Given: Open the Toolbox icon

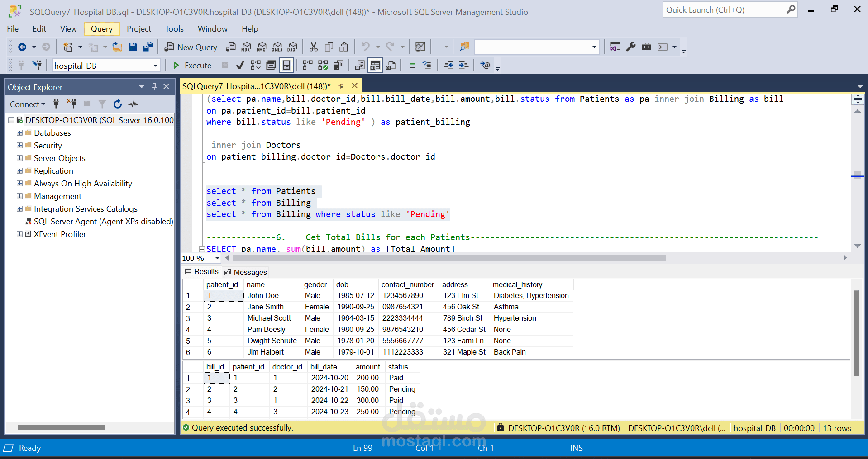Looking at the screenshot, I should (x=647, y=47).
